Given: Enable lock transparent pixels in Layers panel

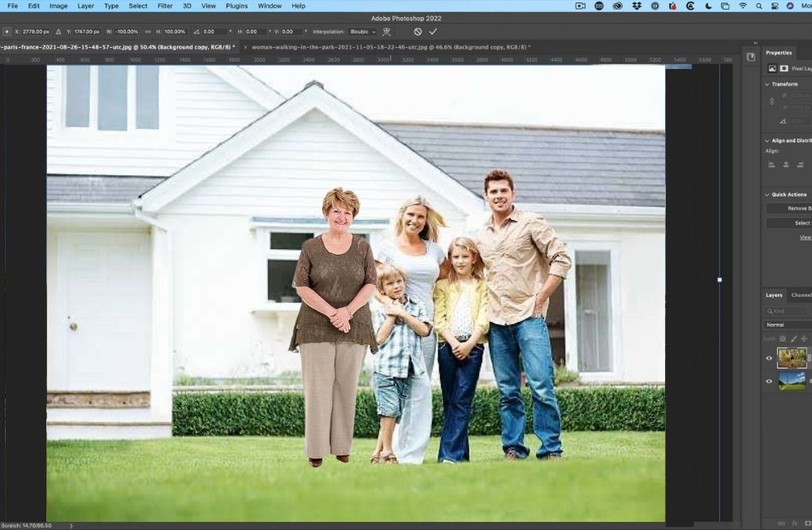Looking at the screenshot, I should (782, 338).
